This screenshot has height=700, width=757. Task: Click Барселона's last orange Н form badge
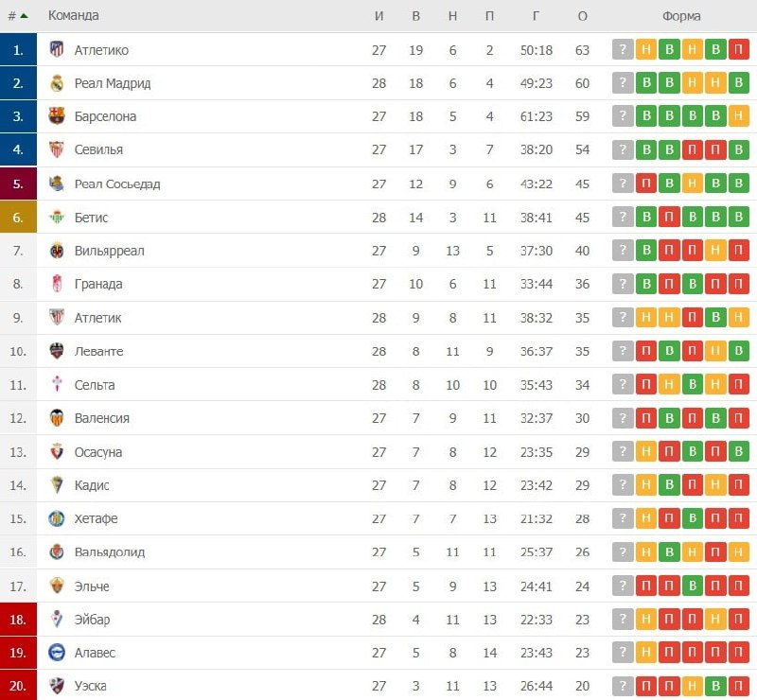739,116
